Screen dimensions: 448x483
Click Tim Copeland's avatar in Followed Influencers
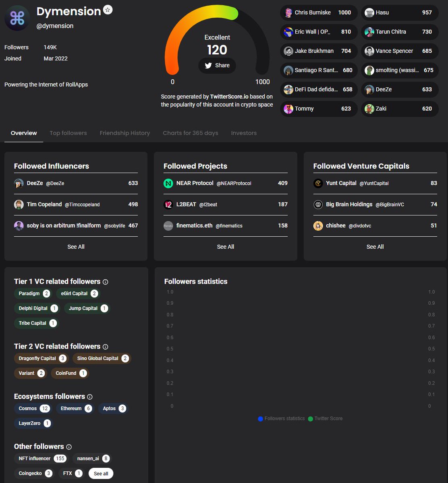coord(19,204)
